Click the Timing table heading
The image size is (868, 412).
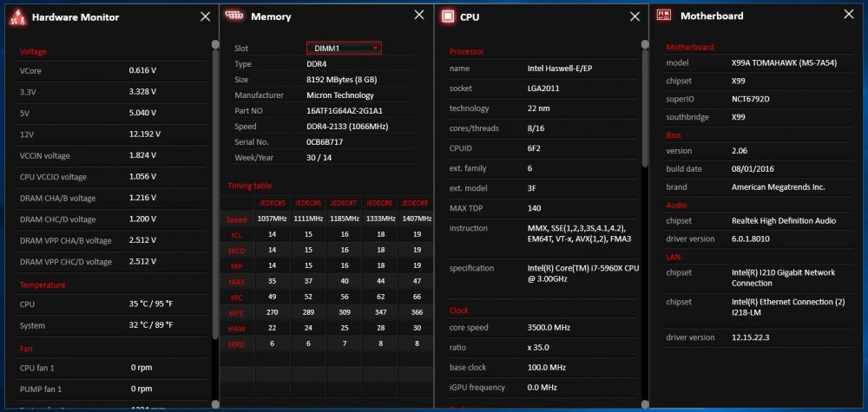point(250,186)
